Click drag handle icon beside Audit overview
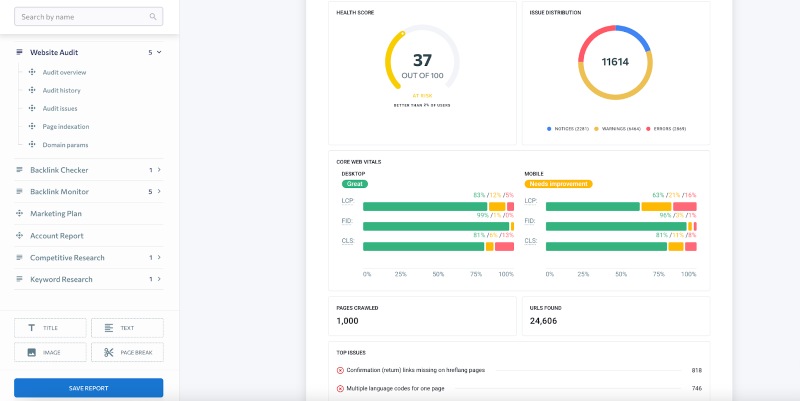Screen dimensions: 800x401 (32, 72)
